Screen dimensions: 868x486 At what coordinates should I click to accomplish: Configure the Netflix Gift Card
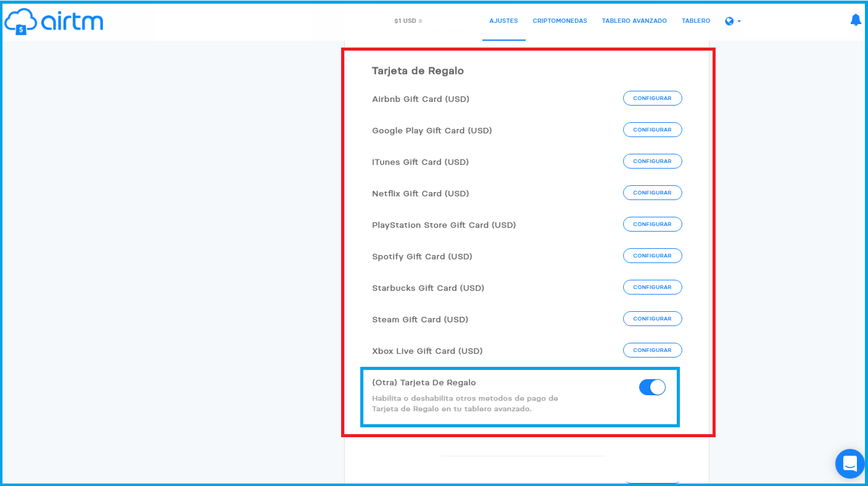[652, 193]
